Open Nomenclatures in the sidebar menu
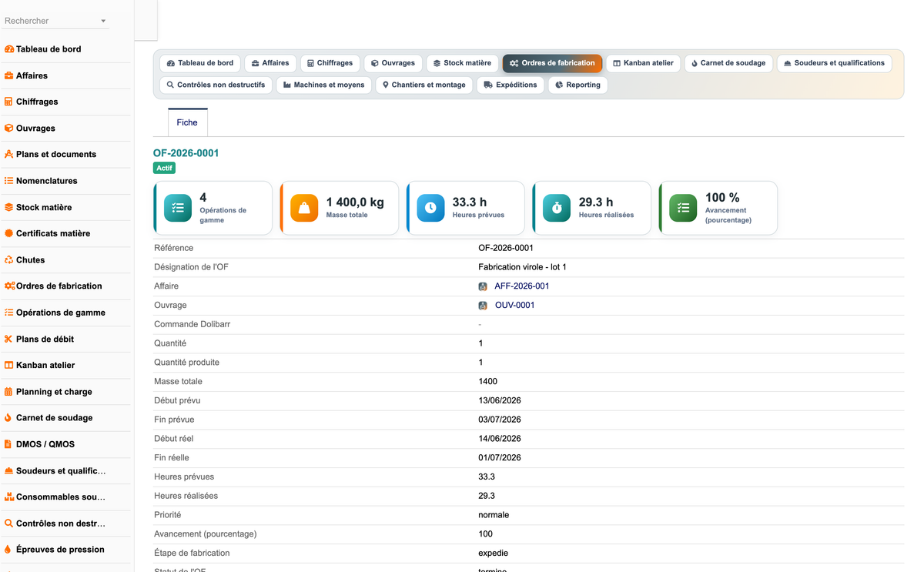924x572 pixels. point(47,181)
